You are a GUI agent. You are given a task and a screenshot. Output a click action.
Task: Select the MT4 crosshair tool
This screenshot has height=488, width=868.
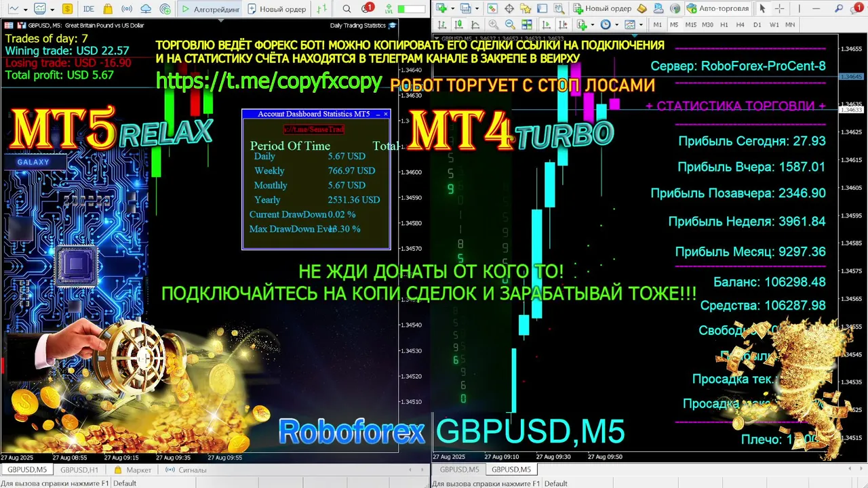[x=779, y=8]
